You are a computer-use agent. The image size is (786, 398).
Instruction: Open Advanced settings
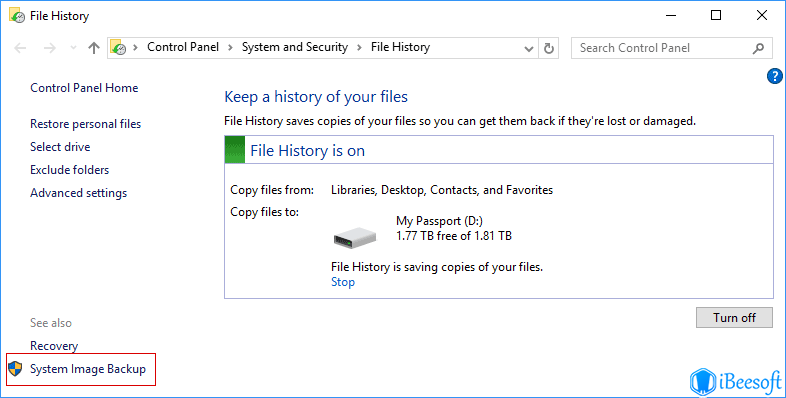click(x=79, y=193)
